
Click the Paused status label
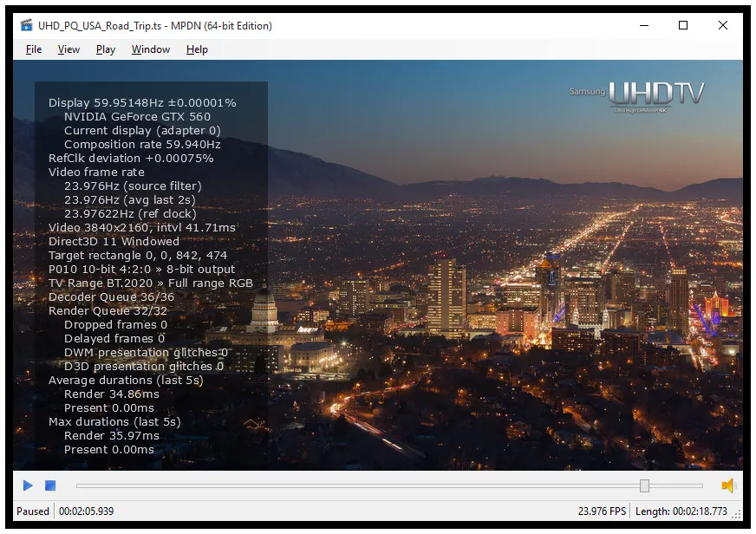point(32,511)
